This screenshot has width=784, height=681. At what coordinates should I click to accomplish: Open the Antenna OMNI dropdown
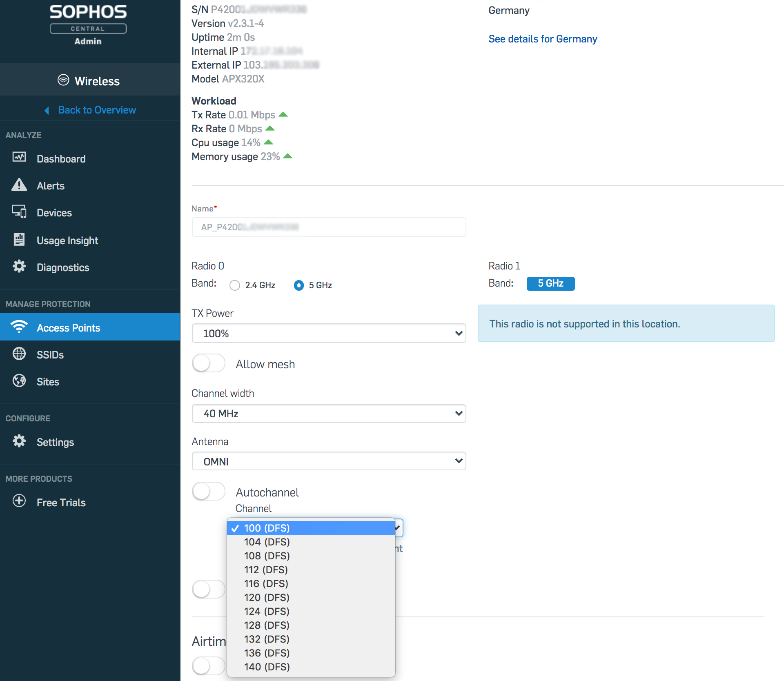tap(329, 461)
